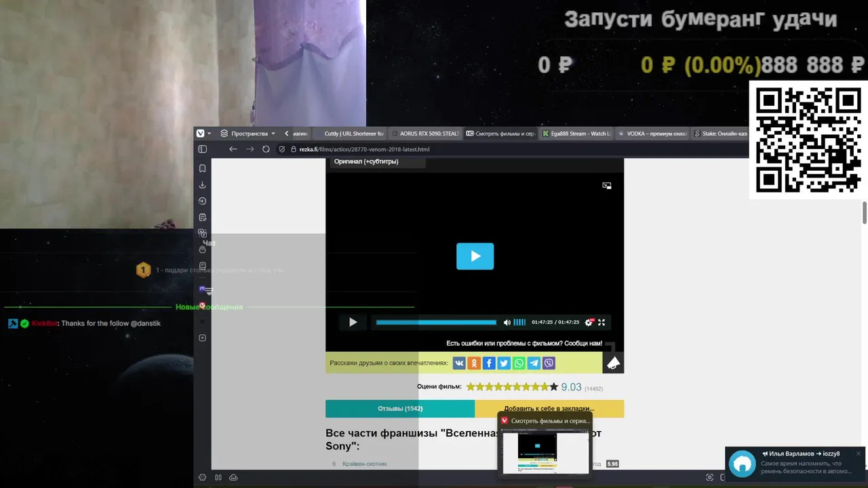
Task: Share the film via Viber
Action: coord(549,363)
